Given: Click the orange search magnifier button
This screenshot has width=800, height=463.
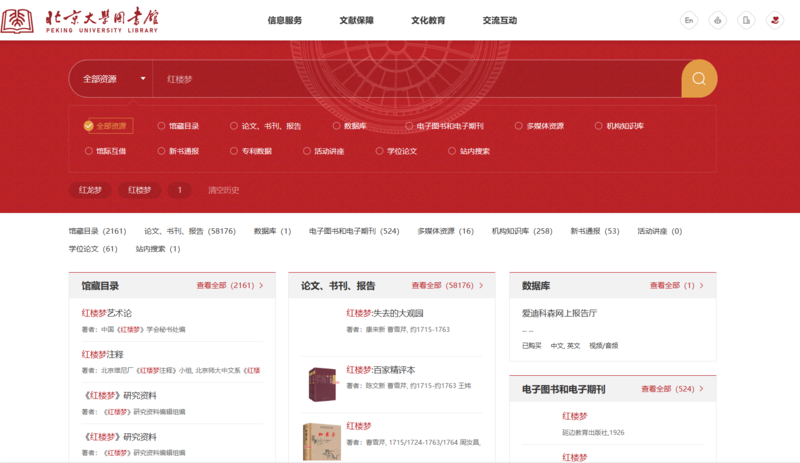Looking at the screenshot, I should click(699, 79).
